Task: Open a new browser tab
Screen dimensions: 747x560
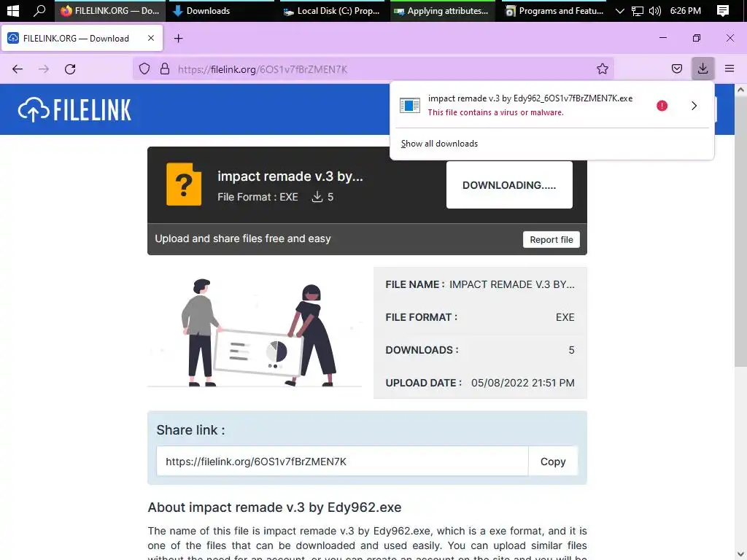Action: coord(178,39)
